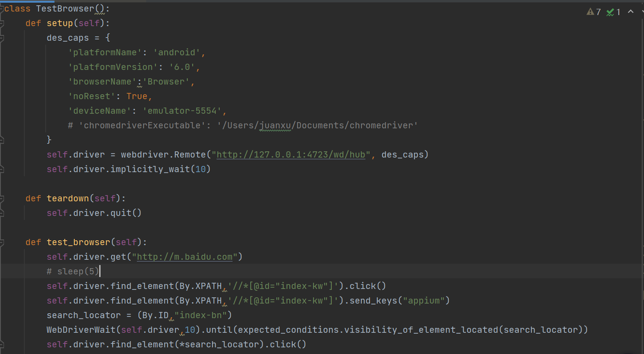Collapse the test_browser method fold marker
Screen dimensions: 644x354
pos(2,242)
